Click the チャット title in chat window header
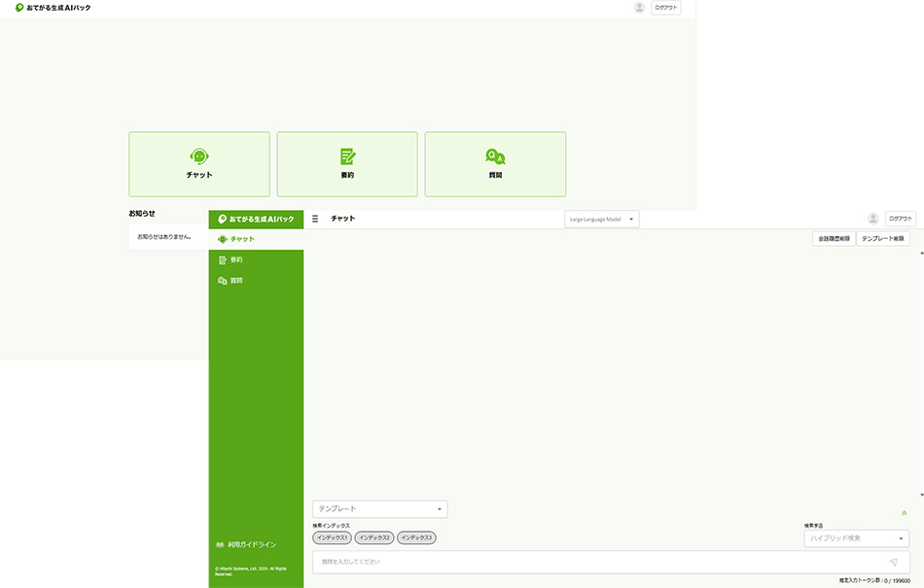Viewport: 924px width, 588px height. coord(343,219)
